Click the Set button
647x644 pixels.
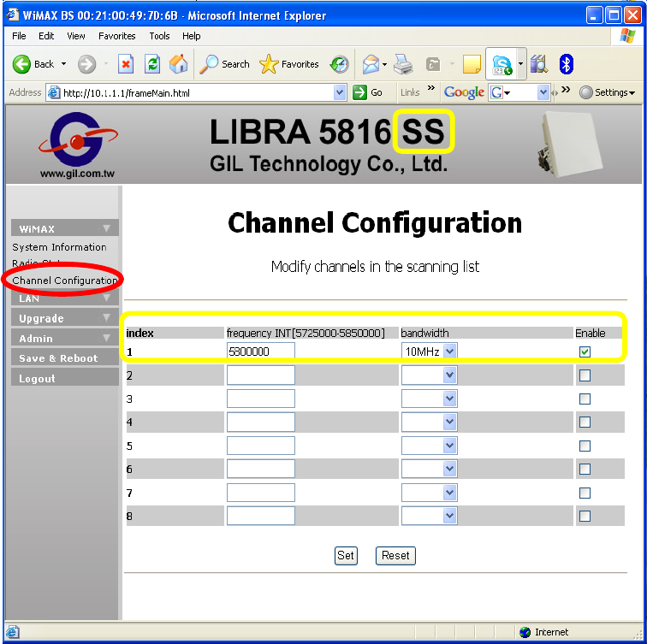pyautogui.click(x=346, y=555)
